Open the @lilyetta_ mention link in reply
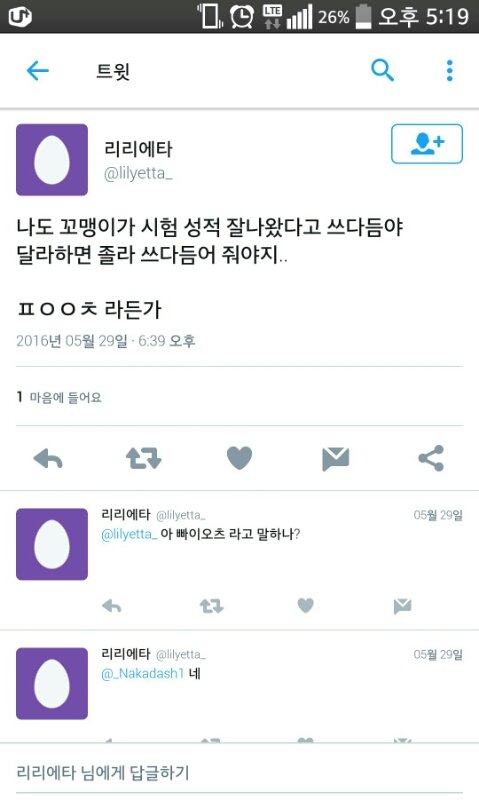This screenshot has height=800, width=479. point(130,534)
